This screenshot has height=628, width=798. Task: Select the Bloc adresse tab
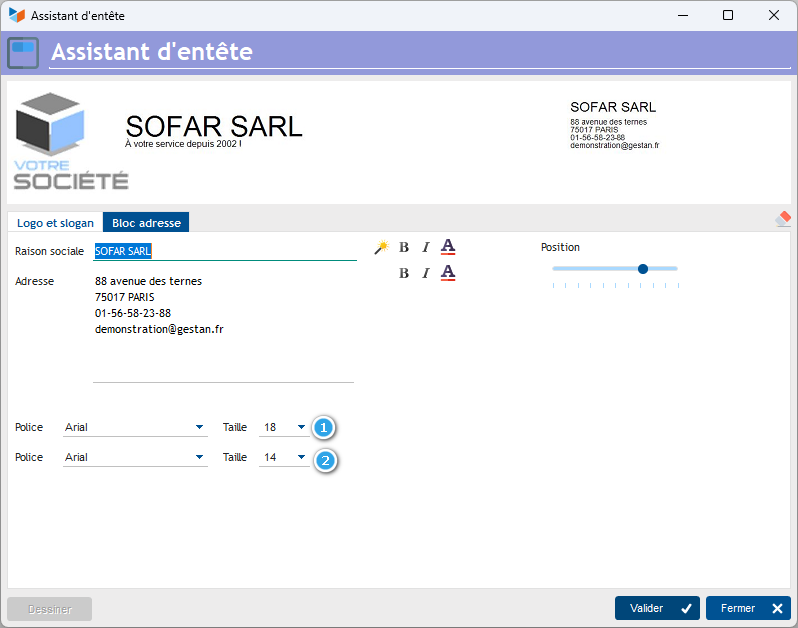[x=146, y=223]
